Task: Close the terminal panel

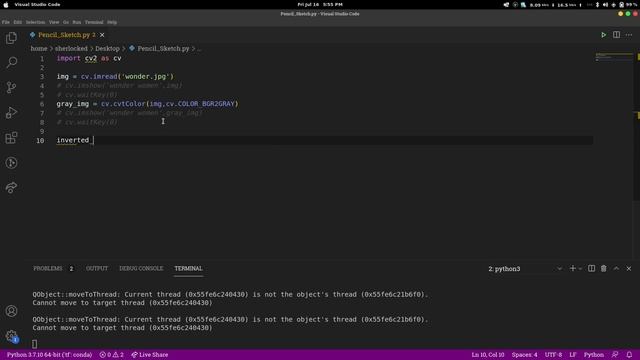Action: [x=629, y=269]
